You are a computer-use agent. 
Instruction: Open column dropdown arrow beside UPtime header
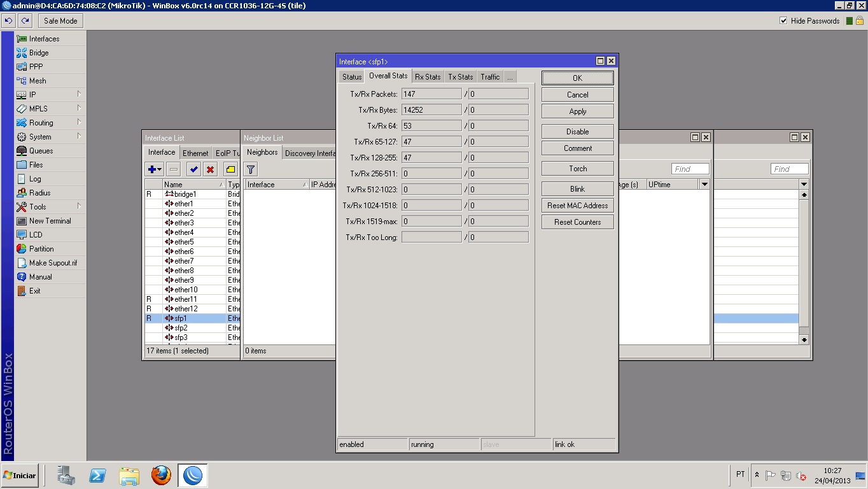[704, 185]
